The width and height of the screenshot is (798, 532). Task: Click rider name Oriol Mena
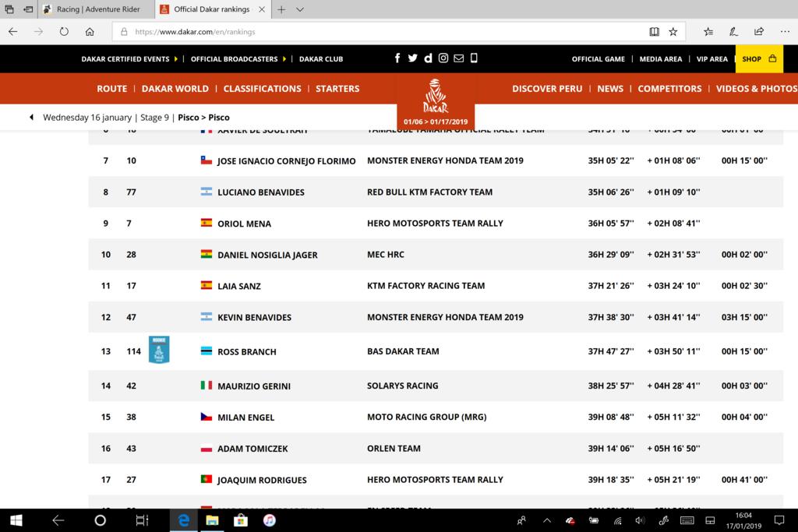pos(244,224)
